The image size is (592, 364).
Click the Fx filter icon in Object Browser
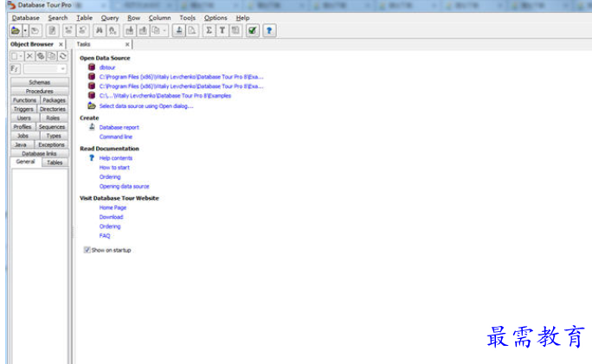pyautogui.click(x=15, y=68)
